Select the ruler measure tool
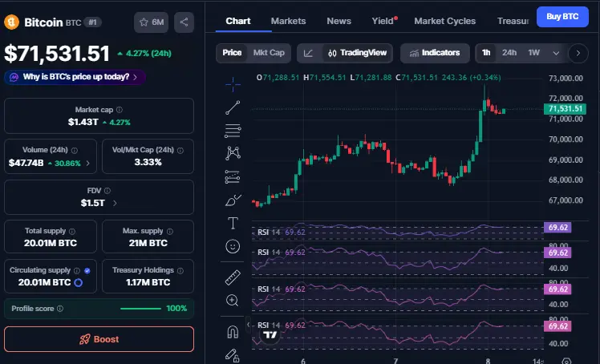Screen dimensions: 600x364 [x=233, y=277]
